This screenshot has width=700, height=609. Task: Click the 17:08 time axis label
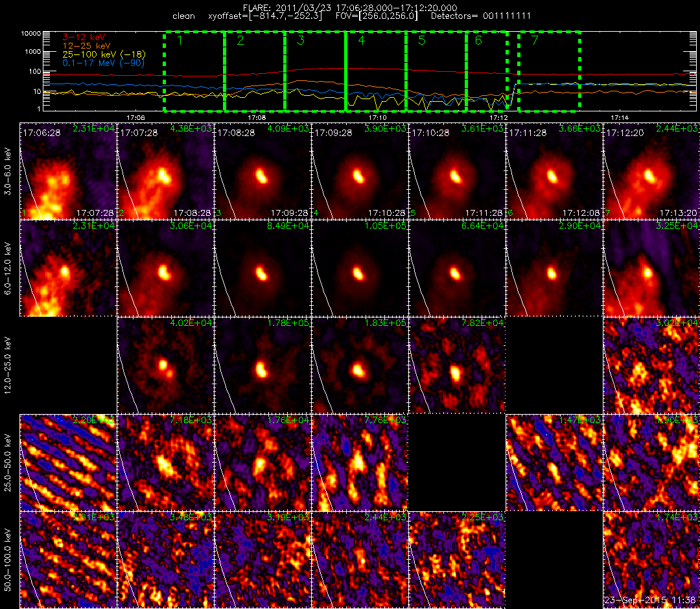(256, 117)
